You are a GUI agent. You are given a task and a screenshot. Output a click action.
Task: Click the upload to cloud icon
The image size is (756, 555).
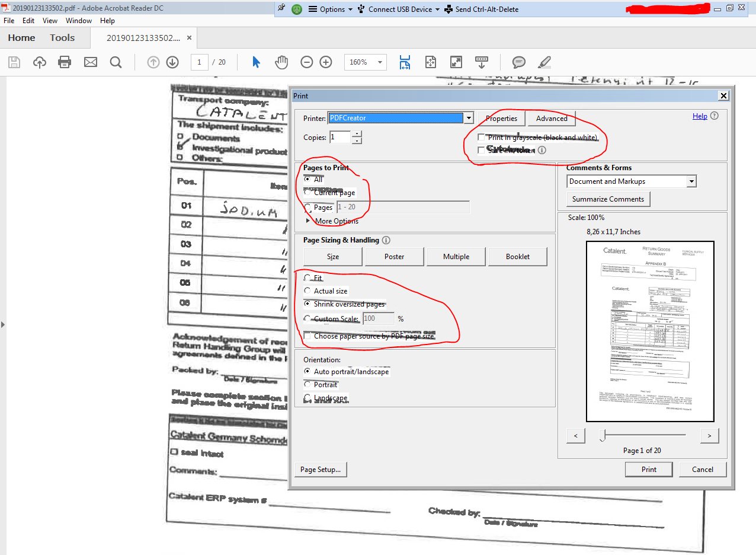coord(40,62)
